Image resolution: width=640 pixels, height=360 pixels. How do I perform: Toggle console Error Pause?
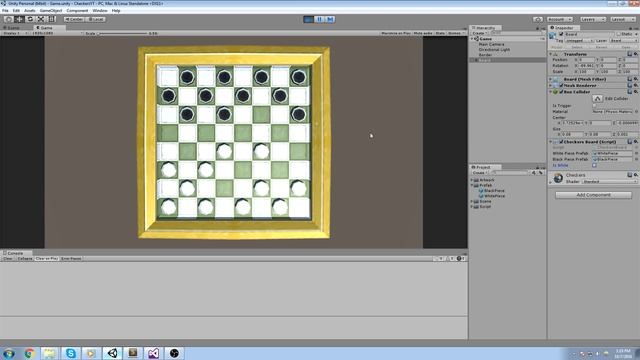click(71, 259)
